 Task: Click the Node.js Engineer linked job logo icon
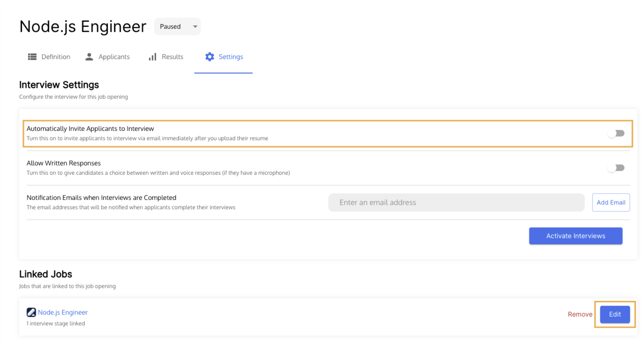[31, 312]
